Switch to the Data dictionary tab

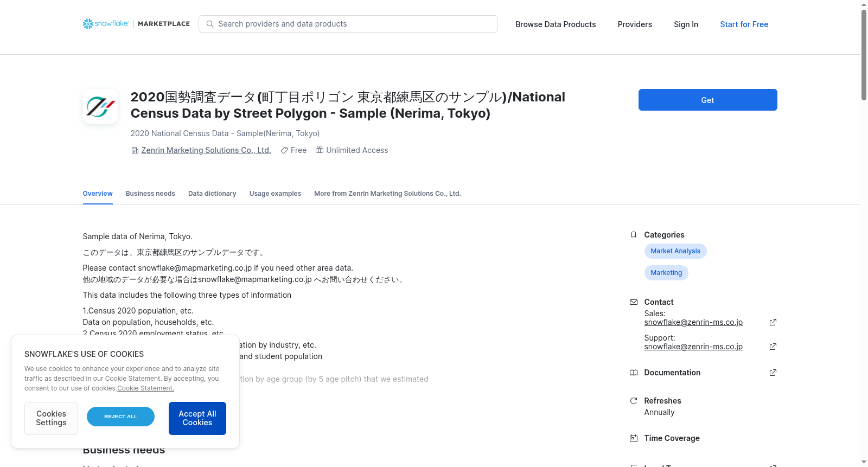212,194
